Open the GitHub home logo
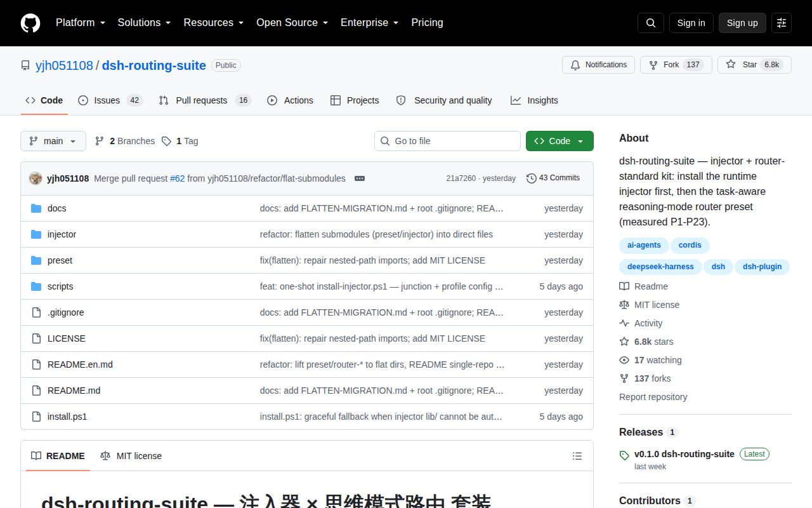 pyautogui.click(x=30, y=23)
